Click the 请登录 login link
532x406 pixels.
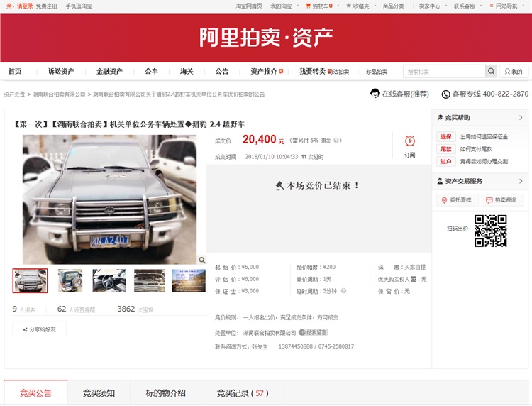pos(24,6)
